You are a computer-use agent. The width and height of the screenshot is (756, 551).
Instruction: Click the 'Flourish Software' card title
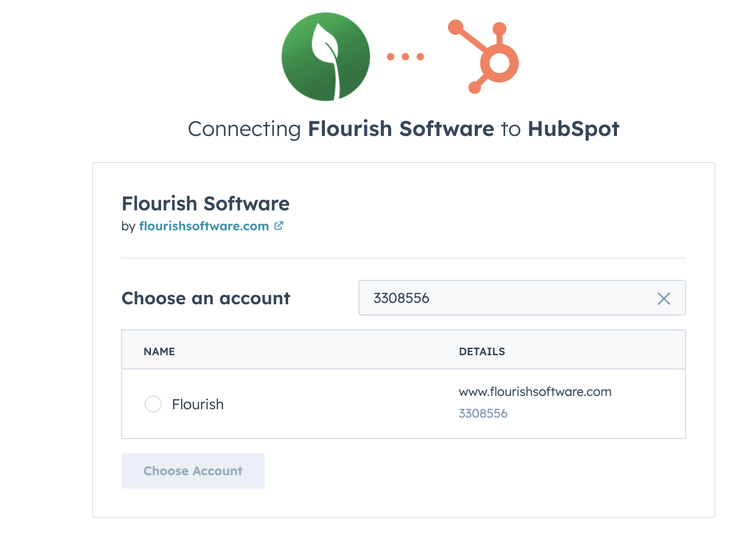[x=205, y=204]
